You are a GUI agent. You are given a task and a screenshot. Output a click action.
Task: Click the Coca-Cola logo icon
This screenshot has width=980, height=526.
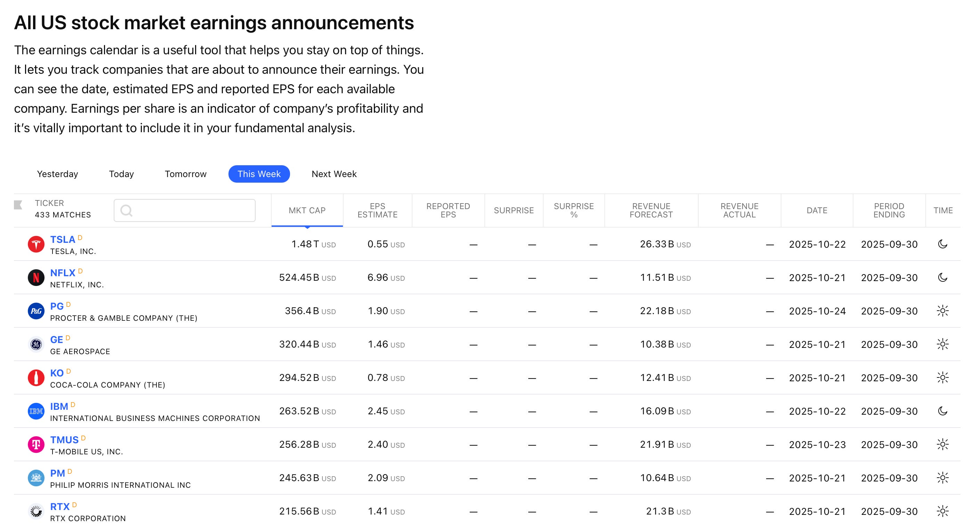pos(36,378)
